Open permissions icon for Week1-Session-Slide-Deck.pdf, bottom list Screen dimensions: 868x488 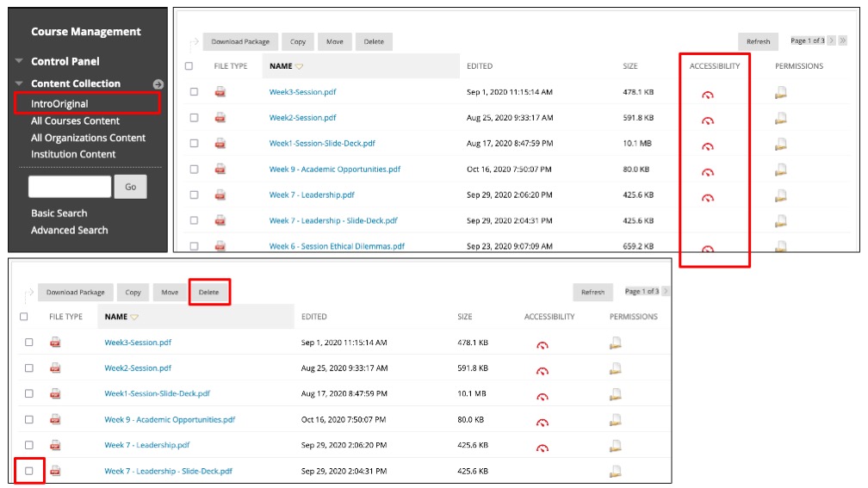click(616, 394)
